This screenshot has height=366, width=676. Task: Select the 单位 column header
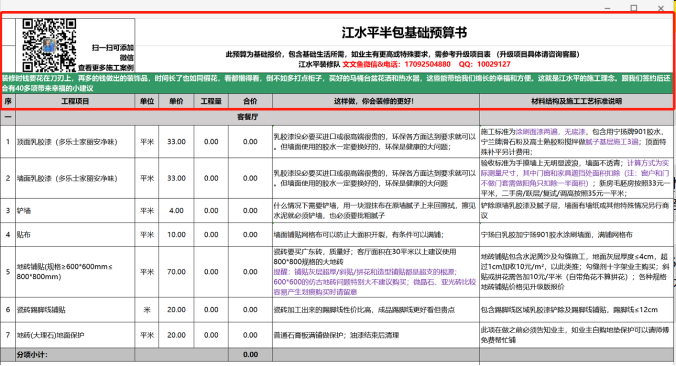(x=147, y=101)
